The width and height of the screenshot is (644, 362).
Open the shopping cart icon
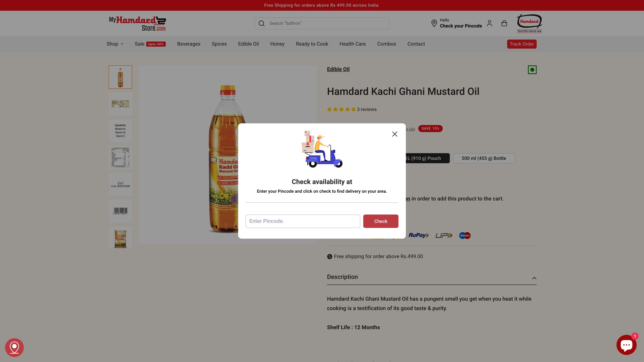(504, 23)
